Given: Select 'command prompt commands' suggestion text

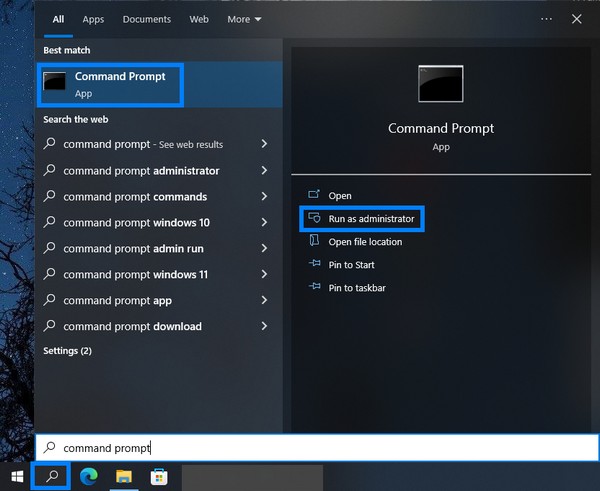Looking at the screenshot, I should pos(135,197).
